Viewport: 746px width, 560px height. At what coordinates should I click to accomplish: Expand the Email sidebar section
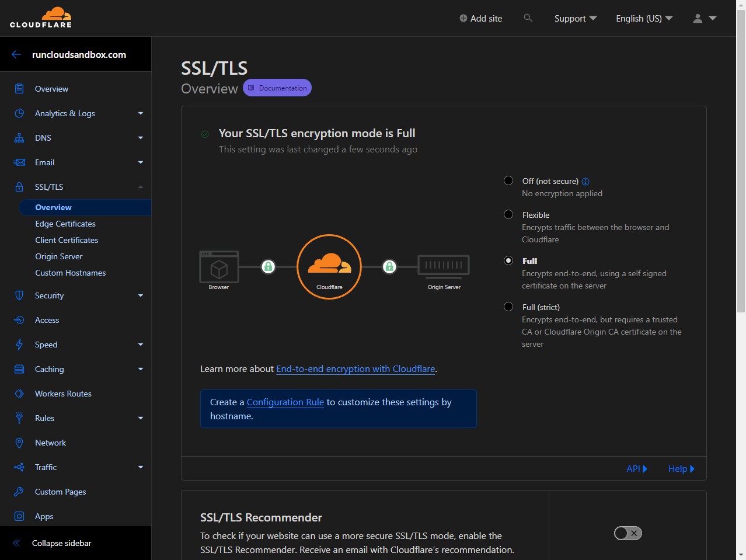click(x=141, y=162)
